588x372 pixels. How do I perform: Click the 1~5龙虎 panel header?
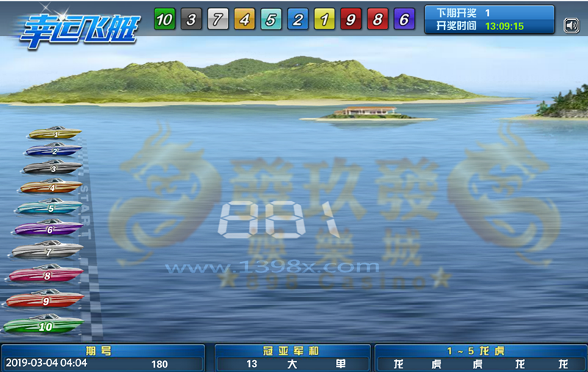476,351
